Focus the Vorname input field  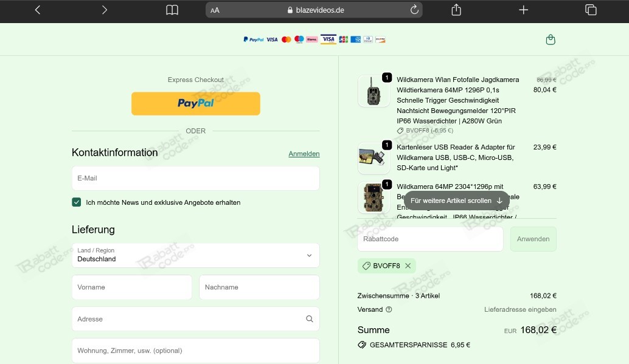click(x=132, y=287)
